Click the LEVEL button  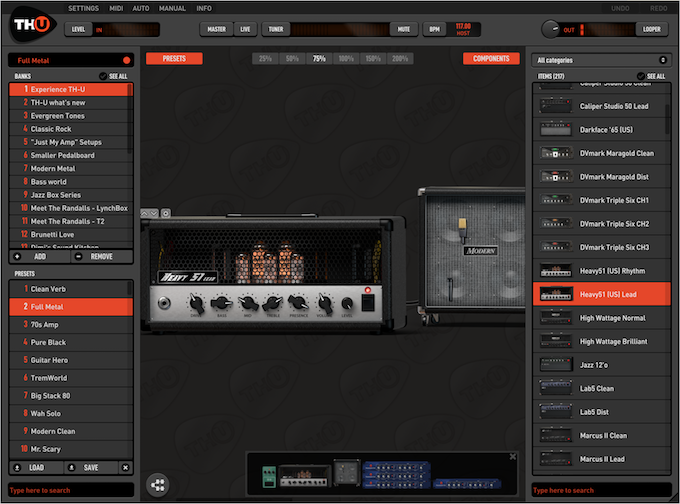click(x=78, y=29)
